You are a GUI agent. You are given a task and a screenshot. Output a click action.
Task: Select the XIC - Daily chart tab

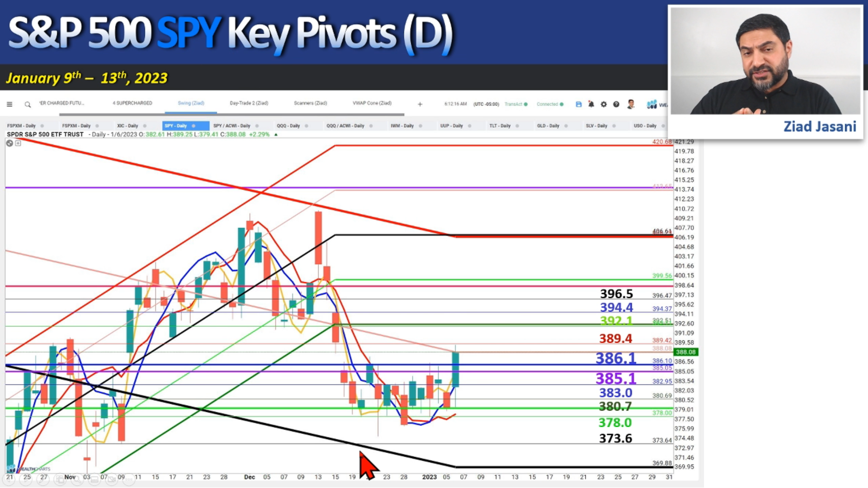pos(127,126)
